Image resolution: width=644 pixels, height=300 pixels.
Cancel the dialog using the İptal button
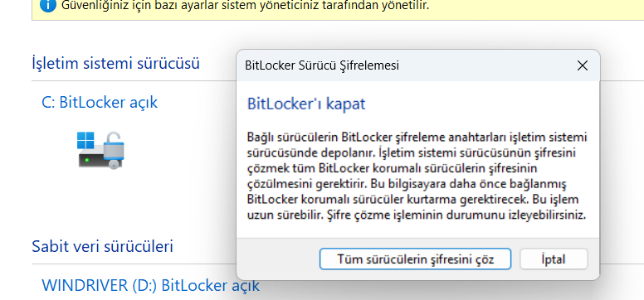pos(554,259)
